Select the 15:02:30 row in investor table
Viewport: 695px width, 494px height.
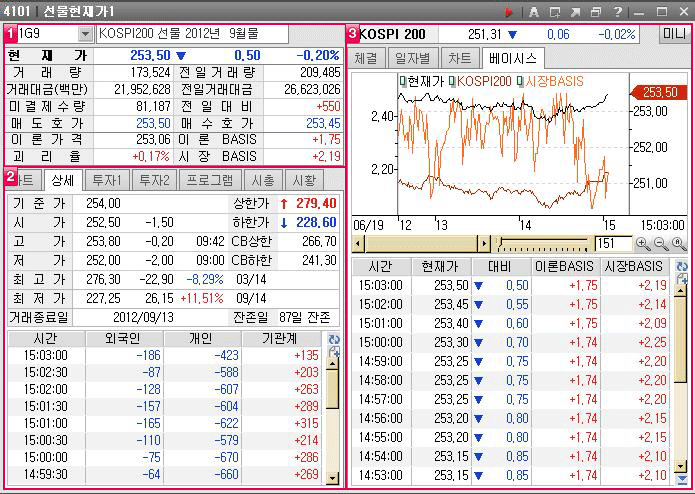[164, 372]
